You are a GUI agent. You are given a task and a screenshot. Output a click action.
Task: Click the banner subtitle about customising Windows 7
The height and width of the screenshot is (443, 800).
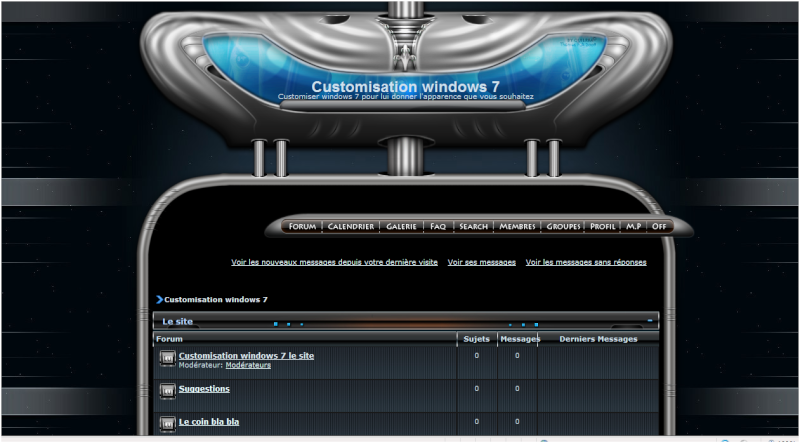pos(406,96)
